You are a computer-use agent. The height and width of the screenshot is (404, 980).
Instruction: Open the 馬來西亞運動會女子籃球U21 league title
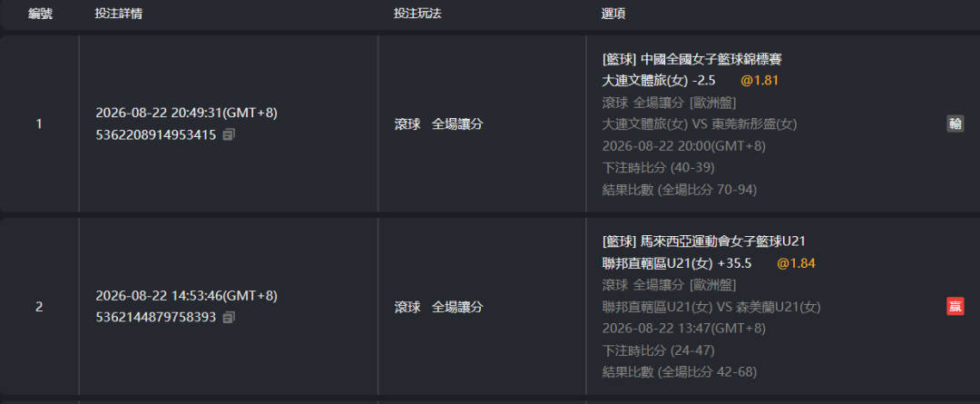pos(726,242)
